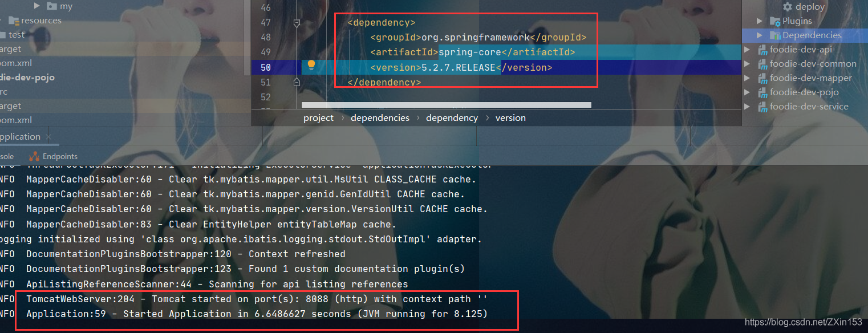Click the Dependencies folder icon in Maven panel

coord(774,35)
